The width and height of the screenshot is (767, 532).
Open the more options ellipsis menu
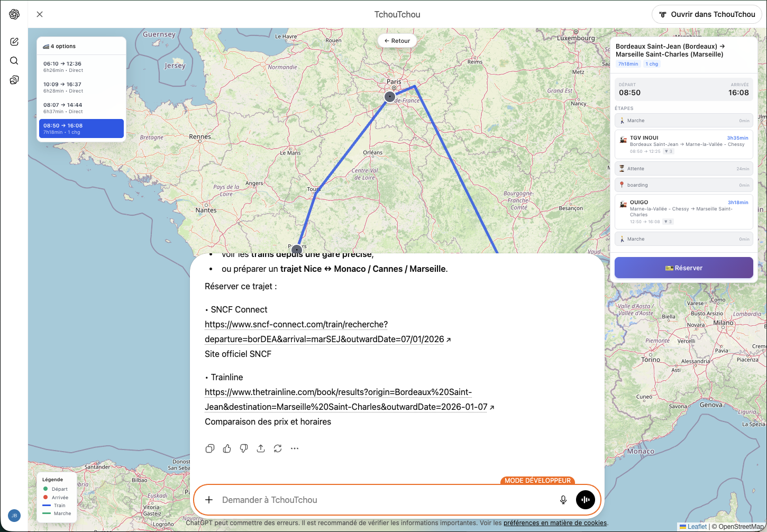coord(295,448)
